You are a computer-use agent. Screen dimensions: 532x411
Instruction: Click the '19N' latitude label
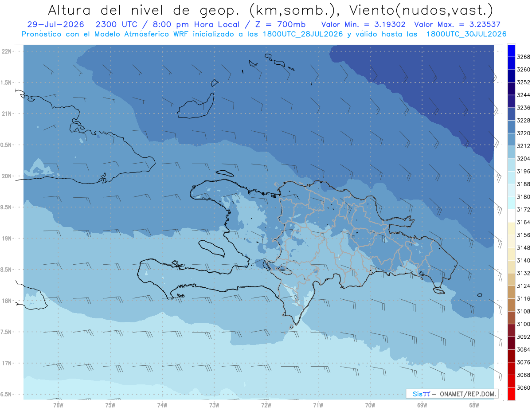pos(6,239)
